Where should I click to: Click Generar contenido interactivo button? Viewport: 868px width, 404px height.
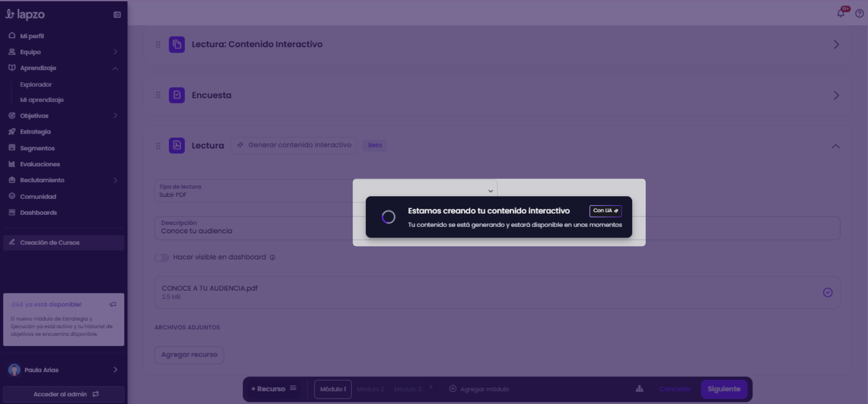point(294,145)
